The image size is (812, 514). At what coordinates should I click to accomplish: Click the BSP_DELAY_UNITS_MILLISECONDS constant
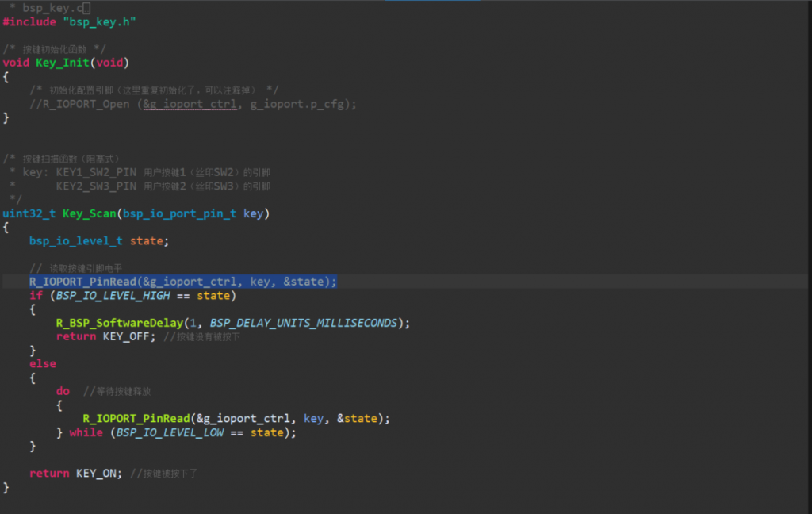[303, 323]
